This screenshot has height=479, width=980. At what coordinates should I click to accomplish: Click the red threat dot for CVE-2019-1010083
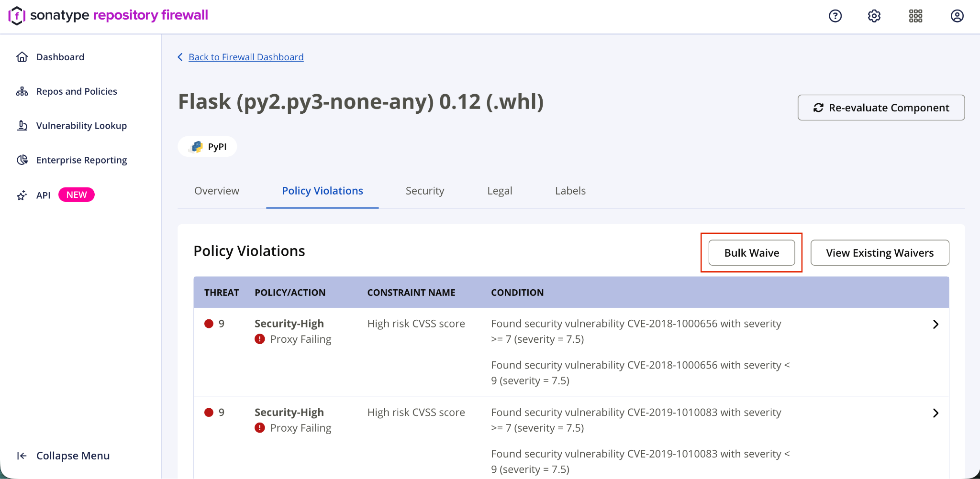coord(209,412)
